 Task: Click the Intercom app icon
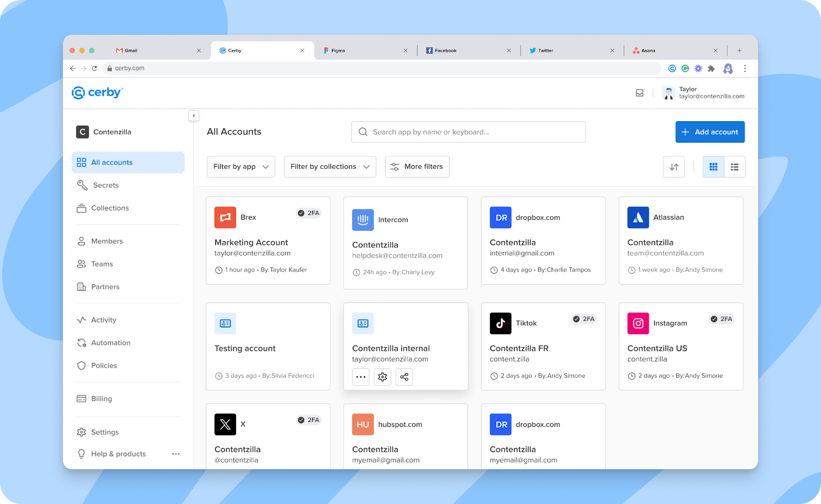(363, 220)
